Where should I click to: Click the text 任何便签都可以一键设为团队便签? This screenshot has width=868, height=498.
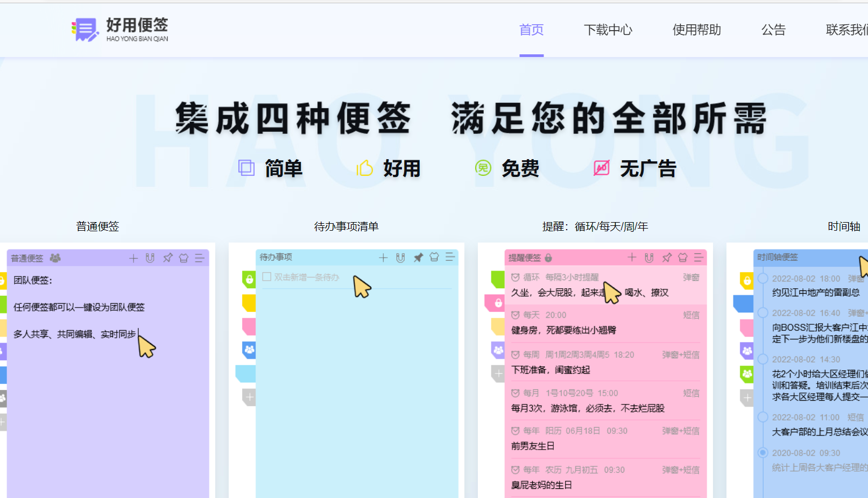(x=79, y=307)
